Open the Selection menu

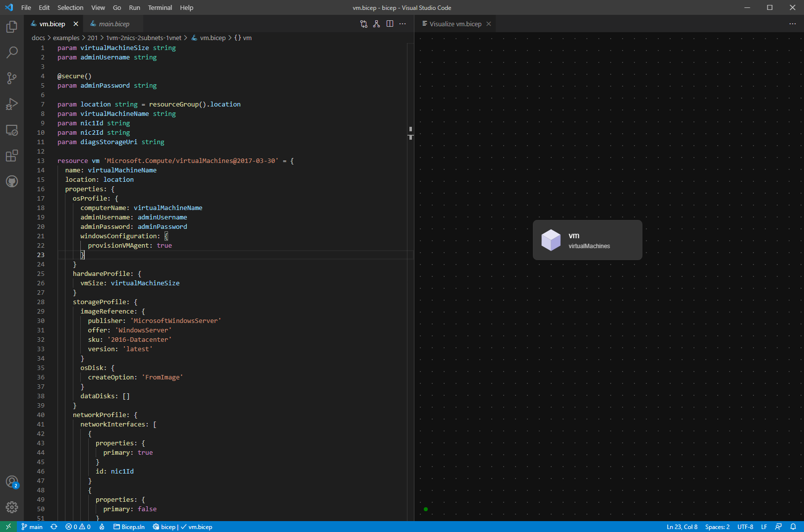(x=70, y=7)
